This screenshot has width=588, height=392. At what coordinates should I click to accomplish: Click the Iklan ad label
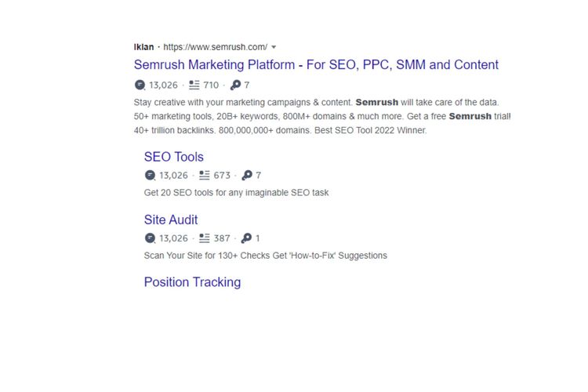click(143, 47)
